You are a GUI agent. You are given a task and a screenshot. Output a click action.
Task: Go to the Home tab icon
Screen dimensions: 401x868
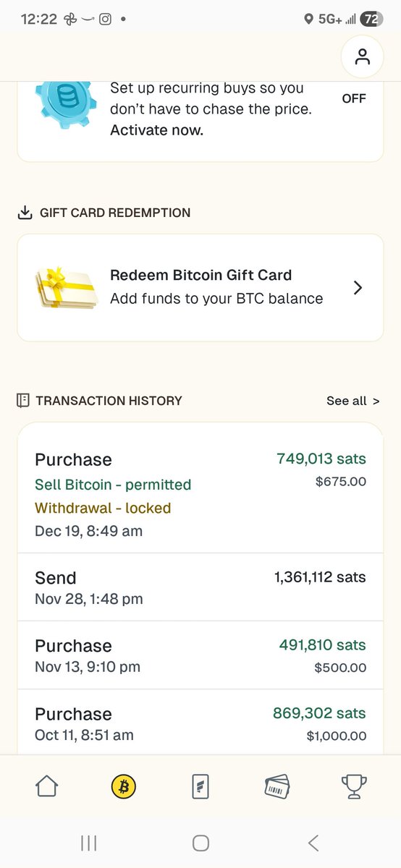47,786
